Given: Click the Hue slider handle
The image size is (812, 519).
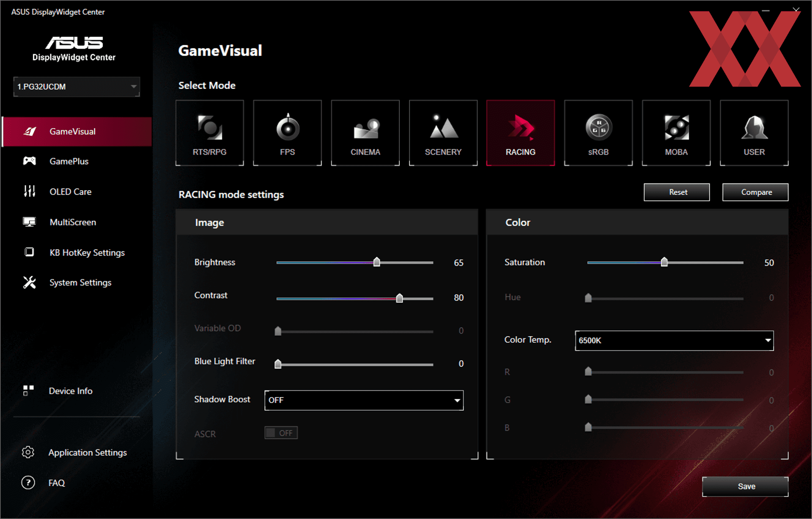Looking at the screenshot, I should point(588,298).
